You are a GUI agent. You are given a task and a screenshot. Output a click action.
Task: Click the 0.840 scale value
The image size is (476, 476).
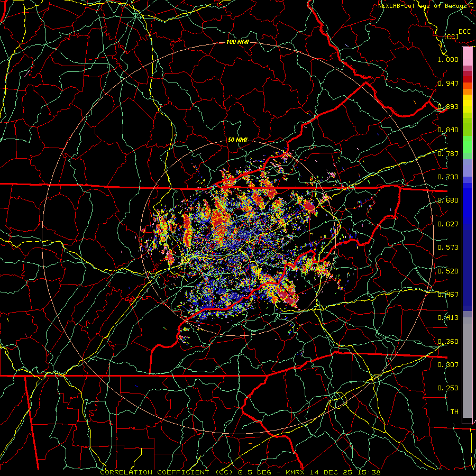[448, 130]
